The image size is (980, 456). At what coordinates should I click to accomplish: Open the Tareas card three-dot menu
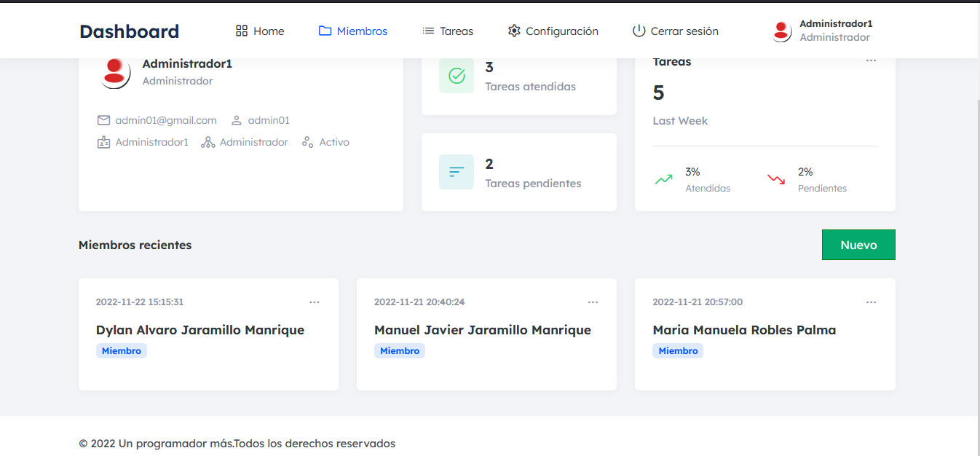(871, 61)
